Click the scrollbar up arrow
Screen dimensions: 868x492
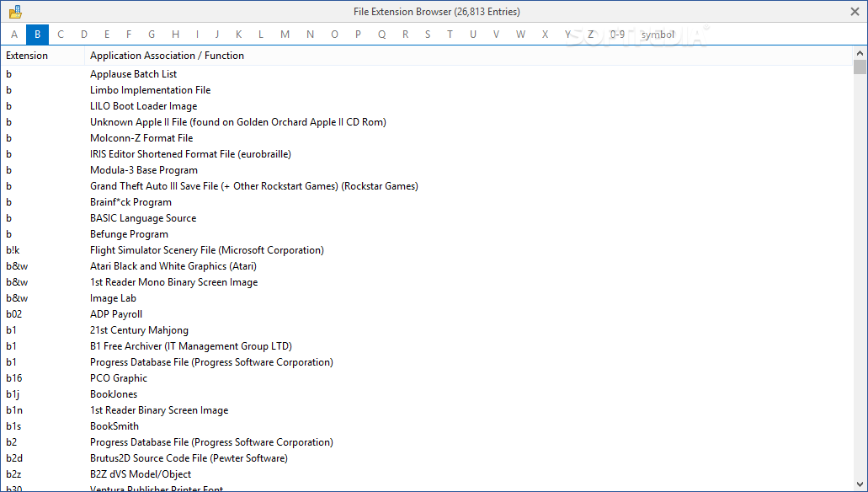click(x=860, y=53)
